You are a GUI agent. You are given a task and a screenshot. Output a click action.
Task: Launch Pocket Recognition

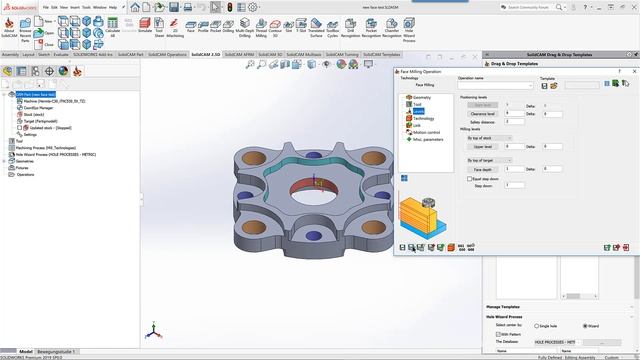point(371,27)
